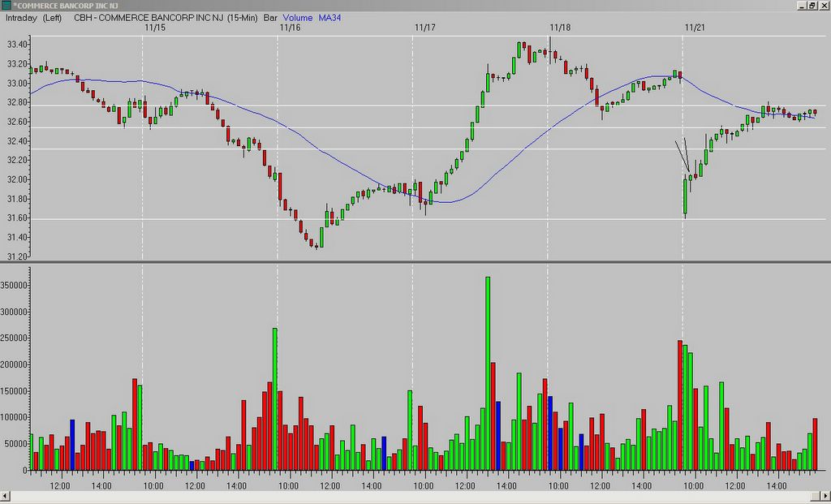The height and width of the screenshot is (504, 831).
Task: Click the '31.40' price axis value
Action: click(18, 238)
